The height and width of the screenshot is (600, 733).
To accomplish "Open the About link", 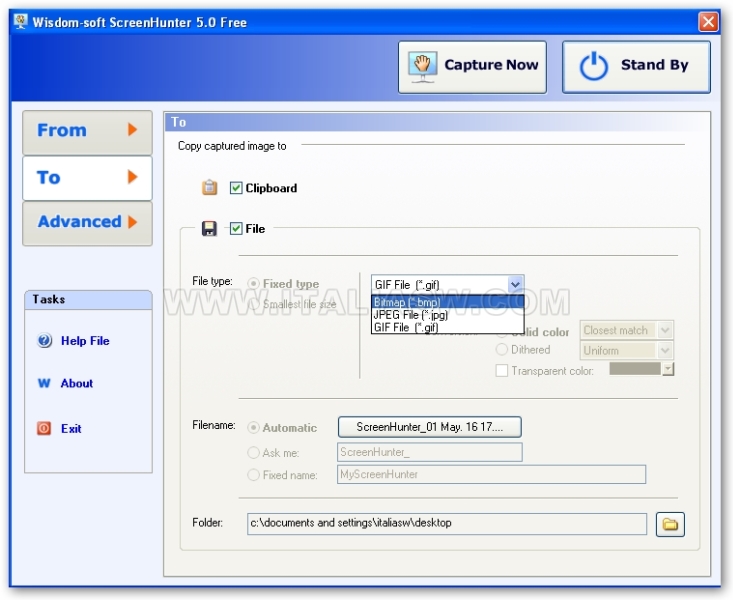I will 77,383.
